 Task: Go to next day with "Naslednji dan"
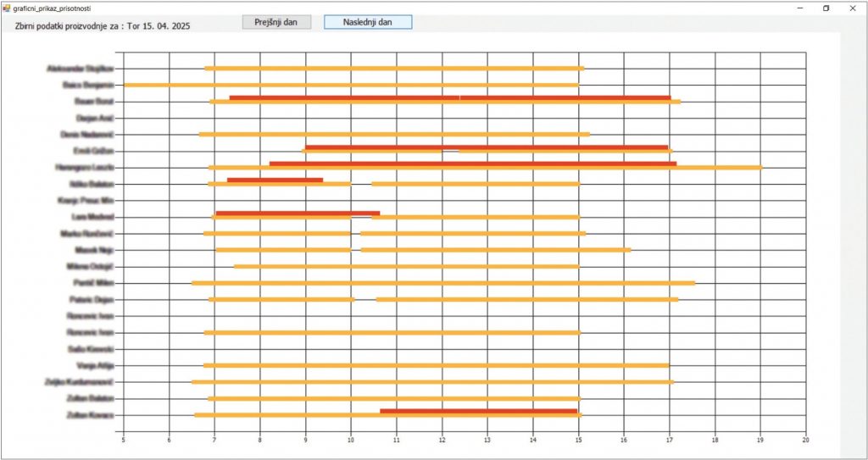[x=367, y=22]
